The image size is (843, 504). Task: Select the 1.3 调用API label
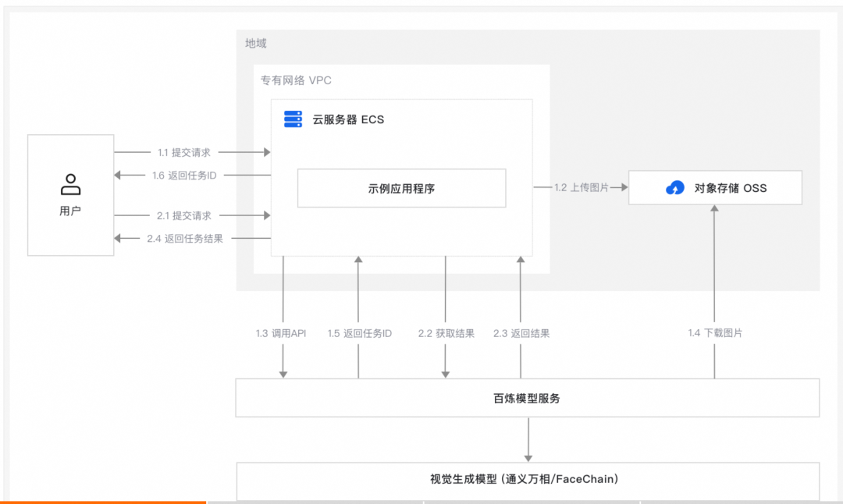coord(281,334)
